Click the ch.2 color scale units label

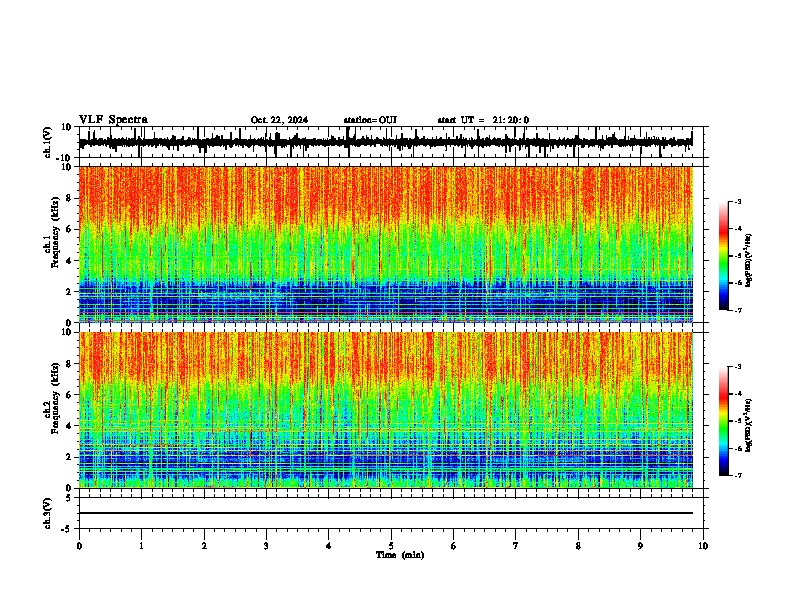(748, 425)
